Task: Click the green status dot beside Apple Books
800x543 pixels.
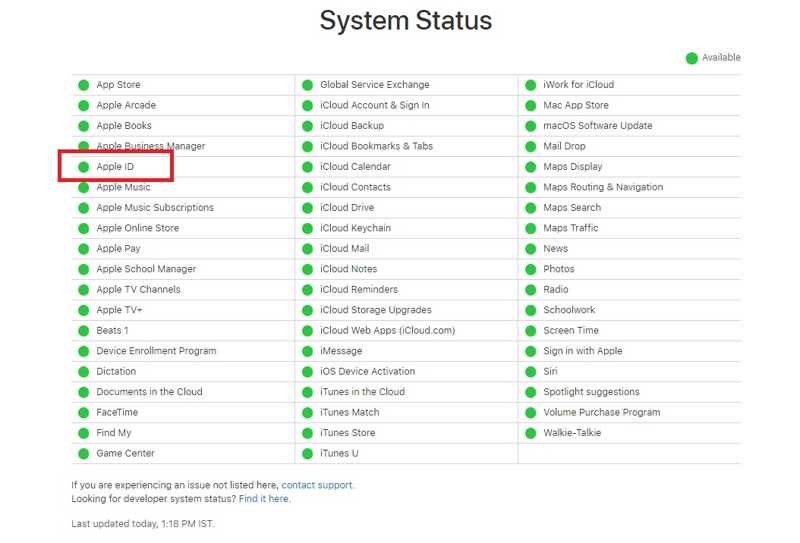Action: click(84, 126)
